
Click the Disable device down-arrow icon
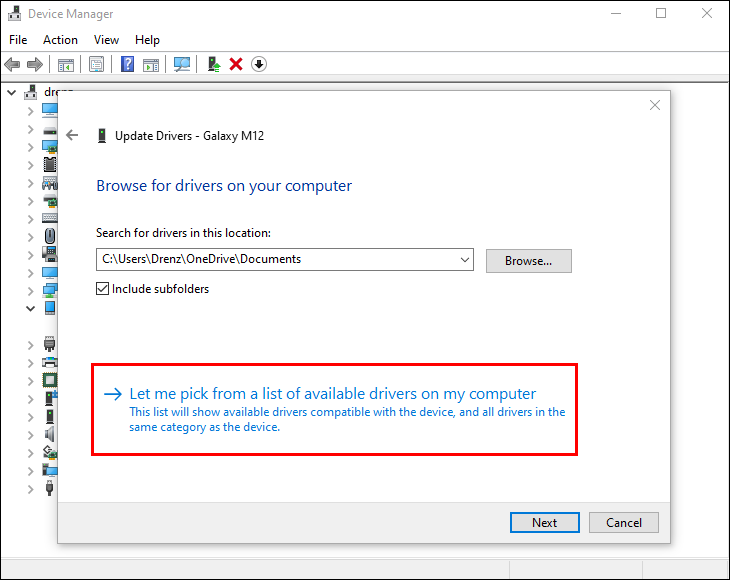click(x=259, y=64)
